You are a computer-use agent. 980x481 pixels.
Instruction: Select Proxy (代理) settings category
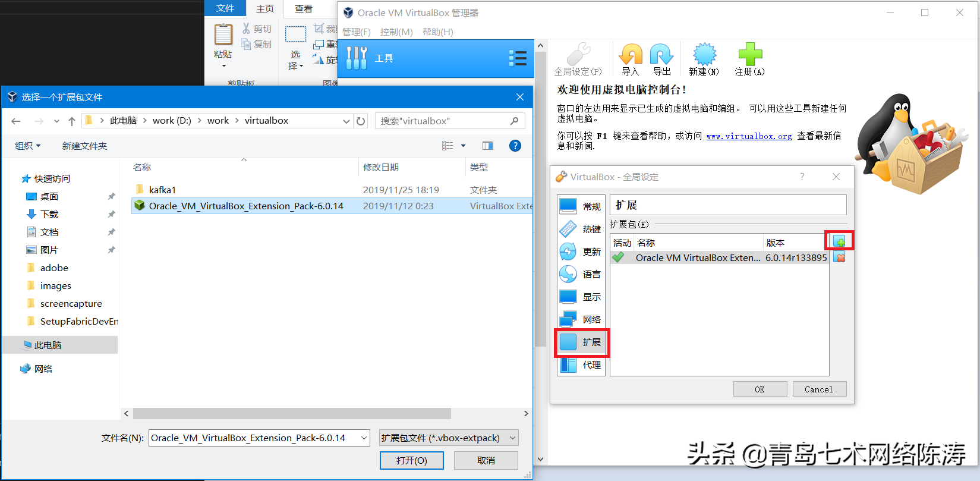click(x=581, y=364)
